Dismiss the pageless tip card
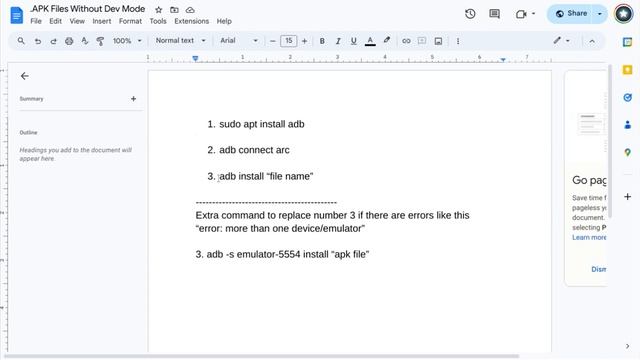Screen dimensions: 640x360 (599, 269)
